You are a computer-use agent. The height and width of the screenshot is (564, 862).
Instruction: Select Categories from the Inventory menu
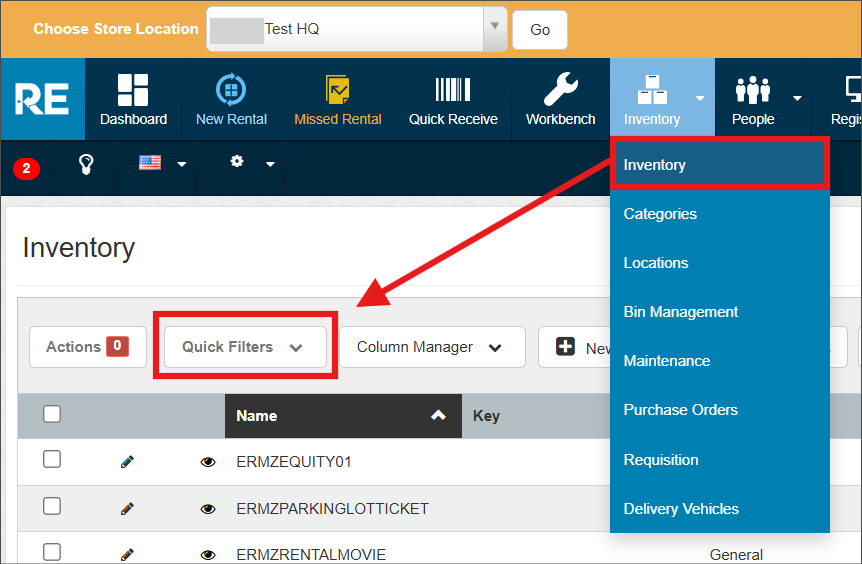point(660,214)
